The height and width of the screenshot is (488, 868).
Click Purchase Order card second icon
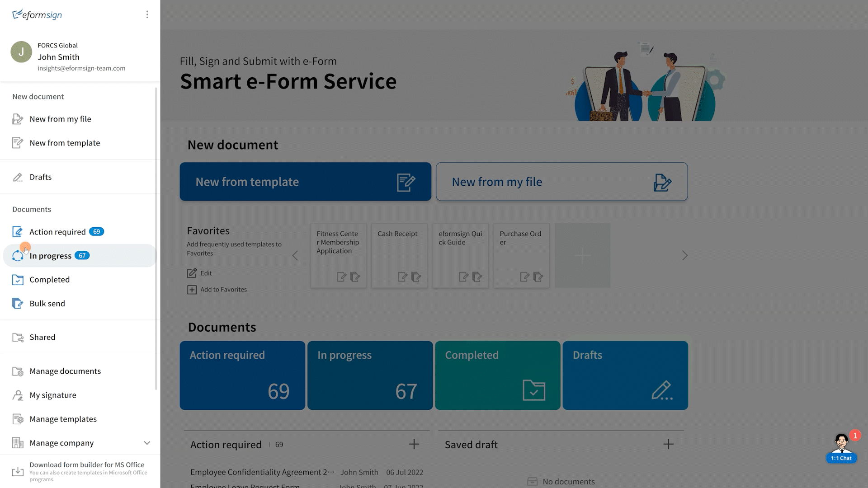coord(538,277)
